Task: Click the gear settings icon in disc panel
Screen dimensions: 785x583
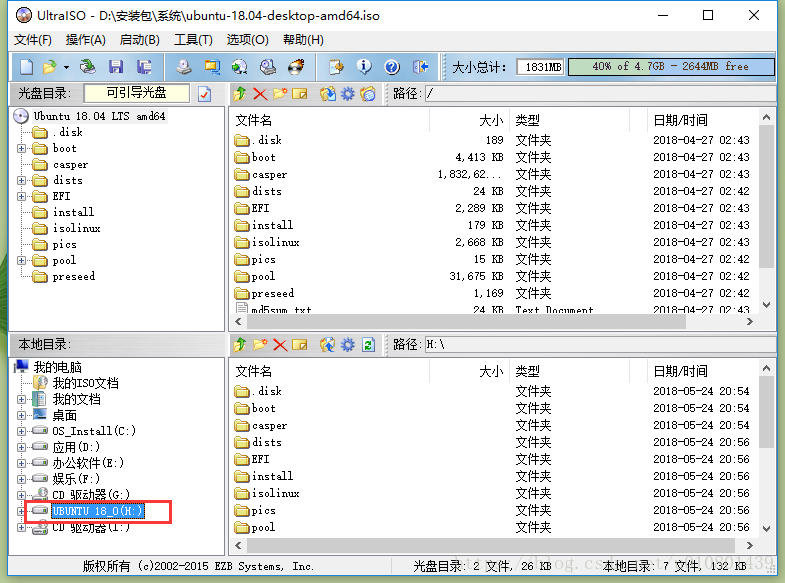Action: [348, 94]
